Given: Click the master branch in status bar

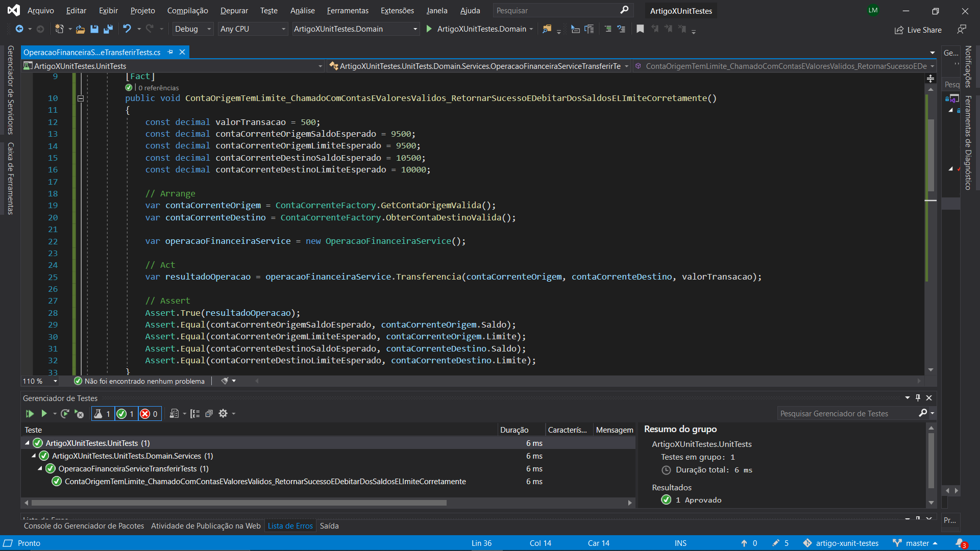Looking at the screenshot, I should click(917, 543).
